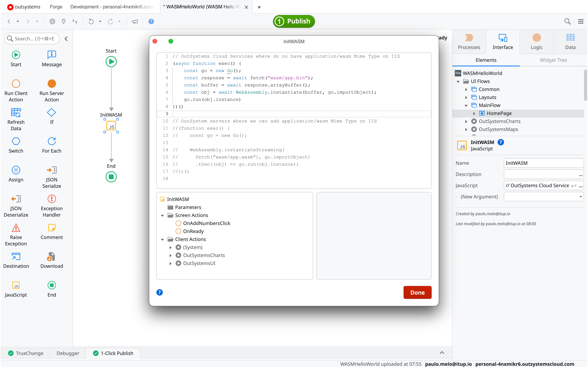588x368 pixels.
Task: Expand the Common flow
Action: 466,90
